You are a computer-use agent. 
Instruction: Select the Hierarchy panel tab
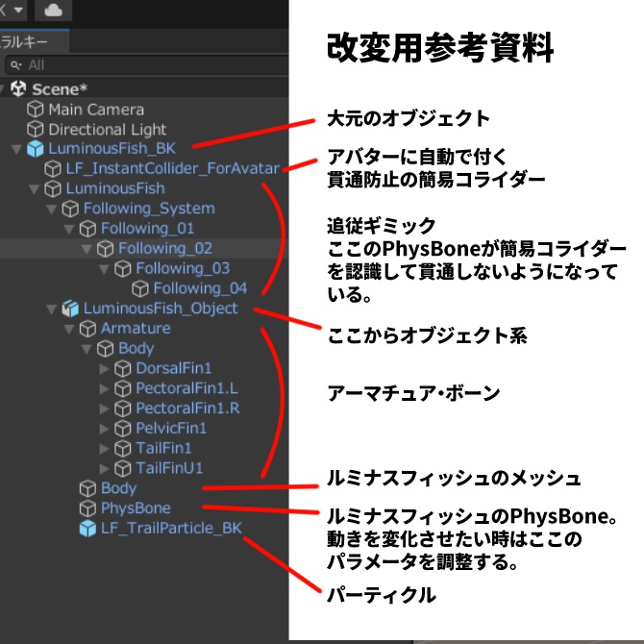click(x=34, y=41)
